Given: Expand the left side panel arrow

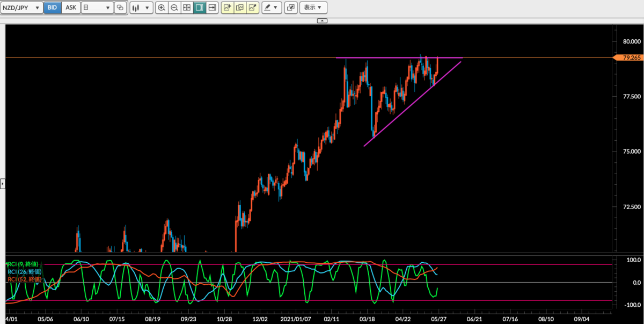Looking at the screenshot, I should click(2, 184).
